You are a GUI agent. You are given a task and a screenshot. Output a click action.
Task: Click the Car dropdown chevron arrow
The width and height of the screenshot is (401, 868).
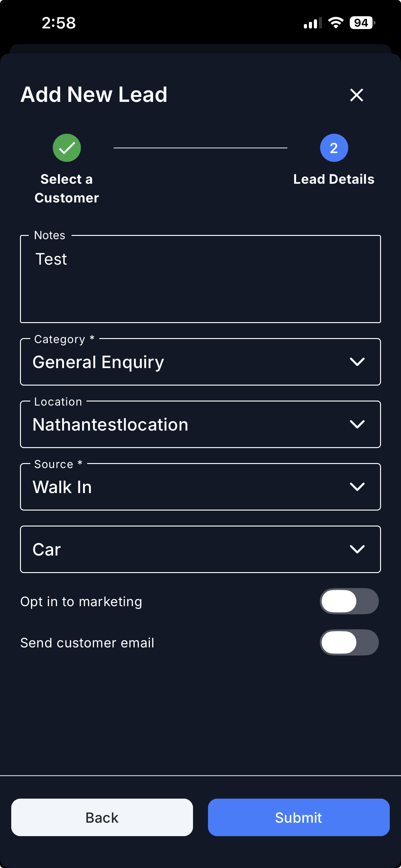point(357,549)
